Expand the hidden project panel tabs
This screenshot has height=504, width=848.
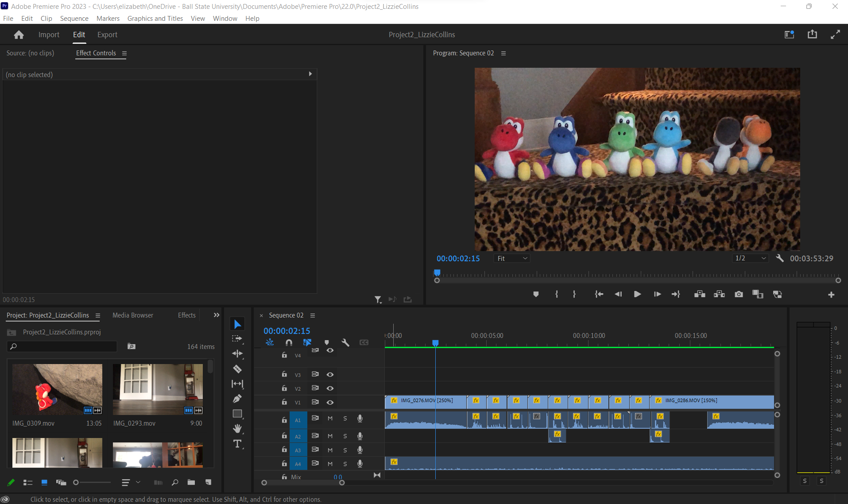click(217, 315)
